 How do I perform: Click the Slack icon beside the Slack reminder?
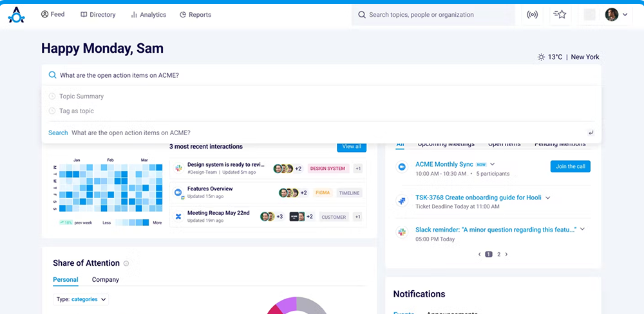click(x=401, y=232)
